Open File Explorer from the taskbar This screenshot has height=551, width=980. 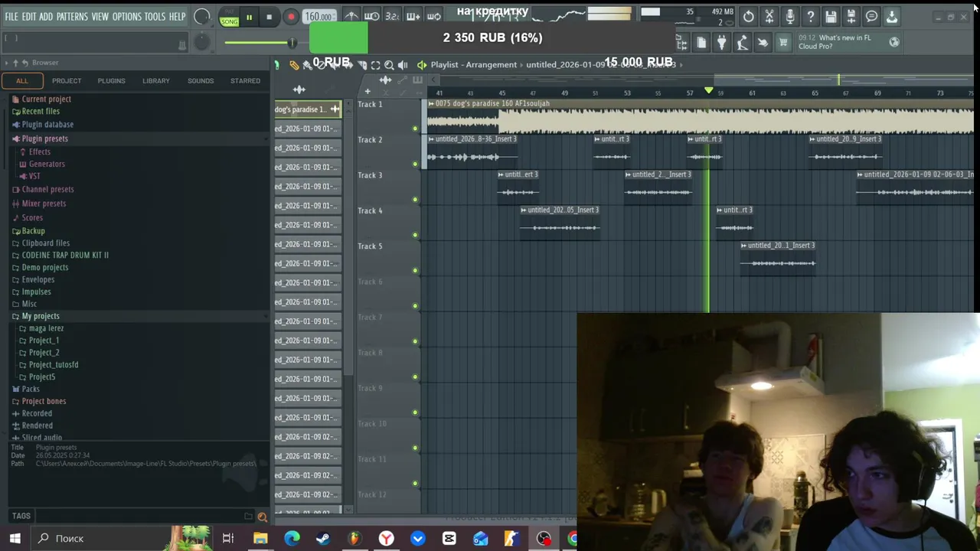(x=260, y=538)
